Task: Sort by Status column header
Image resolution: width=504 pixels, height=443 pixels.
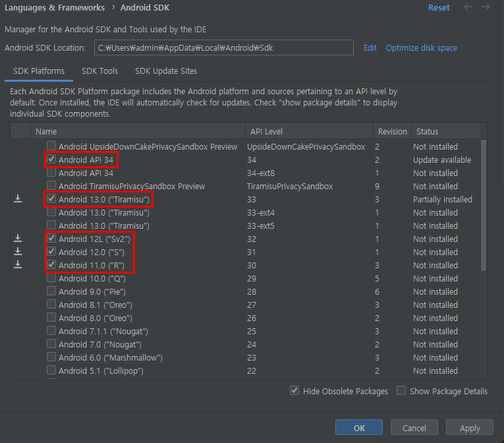Action: tap(446, 131)
